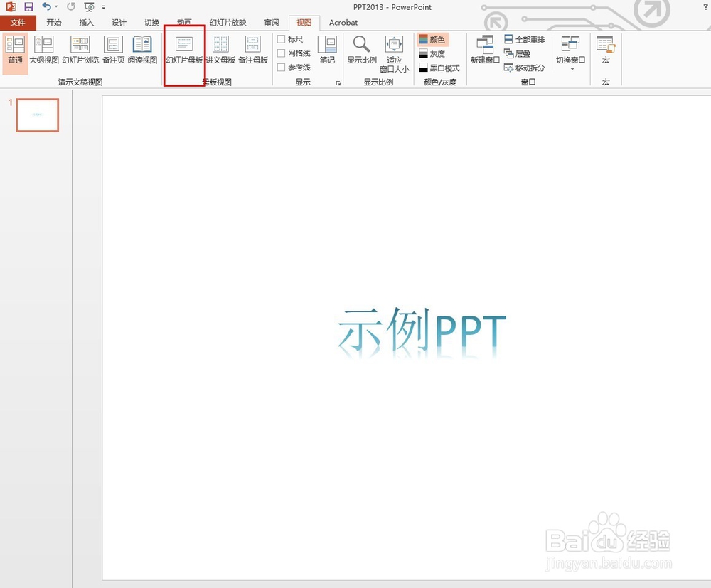Switch to Reading View (阅读视图)
711x588 pixels.
pyautogui.click(x=142, y=50)
